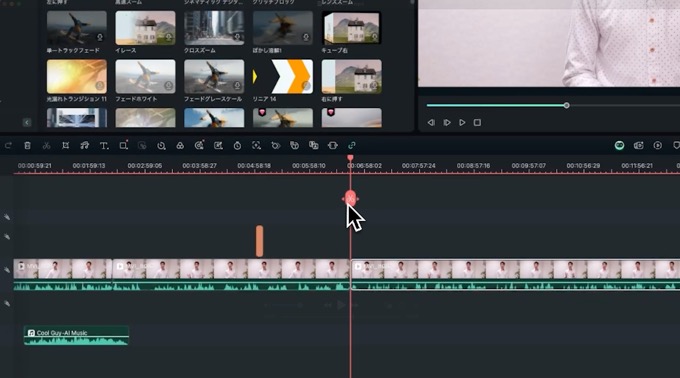Download the イレース transition
The image size is (680, 378).
168,37
